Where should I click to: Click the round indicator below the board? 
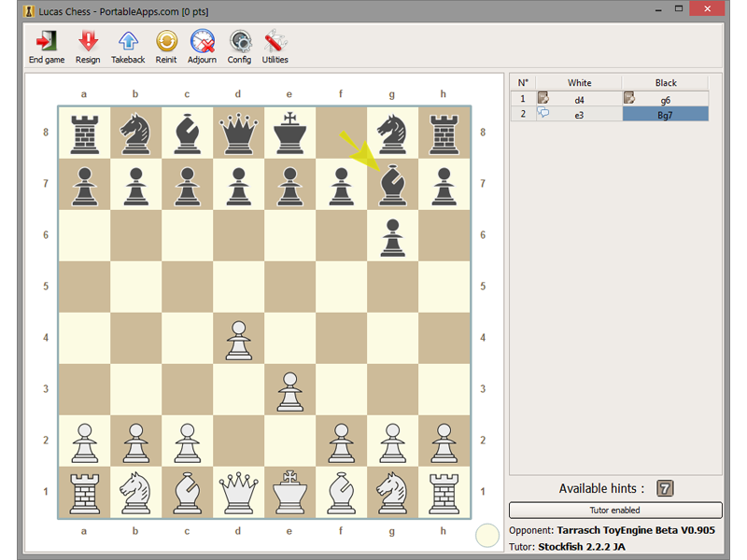[486, 535]
